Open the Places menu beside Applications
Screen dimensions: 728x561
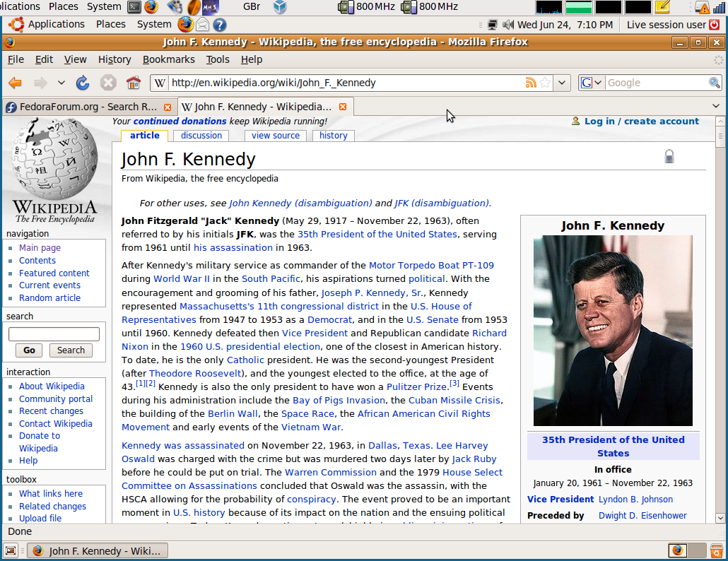[110, 24]
